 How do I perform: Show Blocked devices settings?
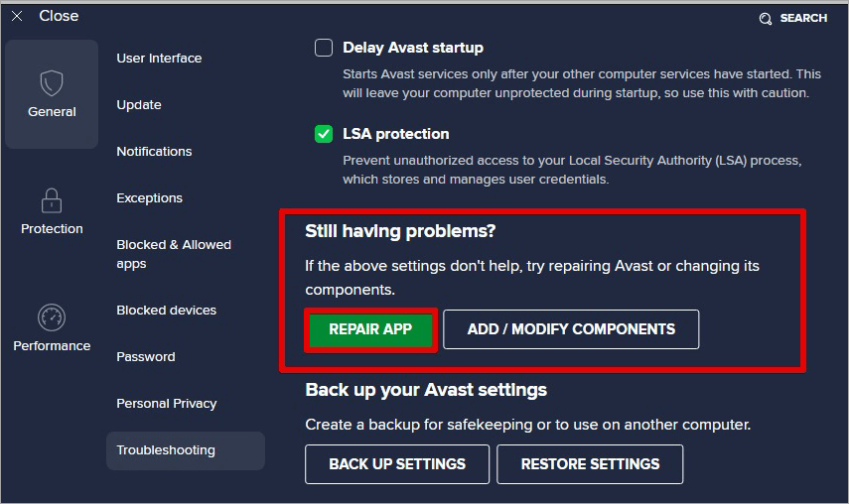(x=166, y=311)
